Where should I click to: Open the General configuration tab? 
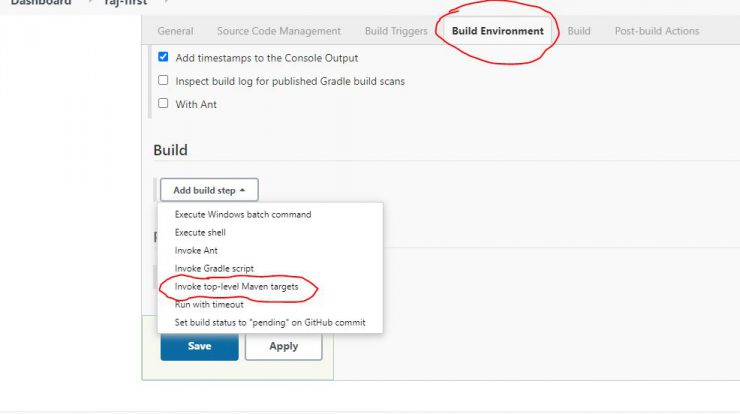click(x=175, y=31)
